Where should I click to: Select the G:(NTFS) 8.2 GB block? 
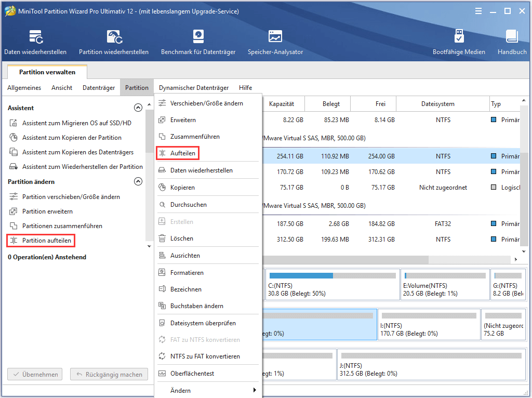pyautogui.click(x=508, y=284)
